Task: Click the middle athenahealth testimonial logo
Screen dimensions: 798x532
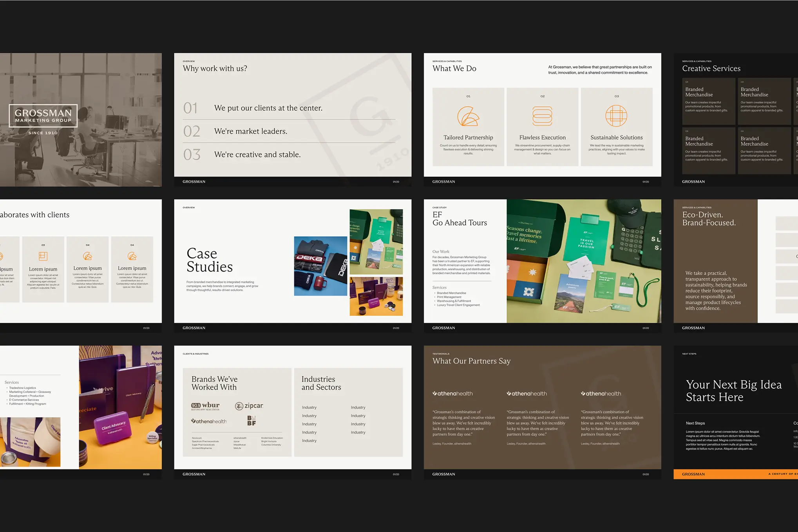Action: coord(527,393)
